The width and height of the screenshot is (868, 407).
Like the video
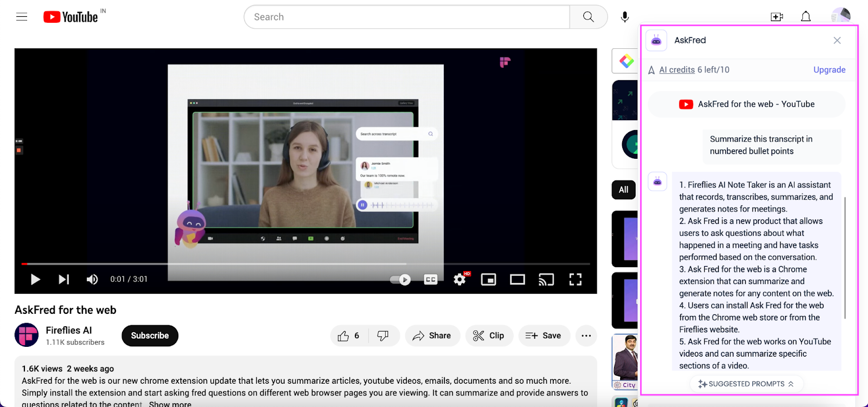pyautogui.click(x=349, y=336)
